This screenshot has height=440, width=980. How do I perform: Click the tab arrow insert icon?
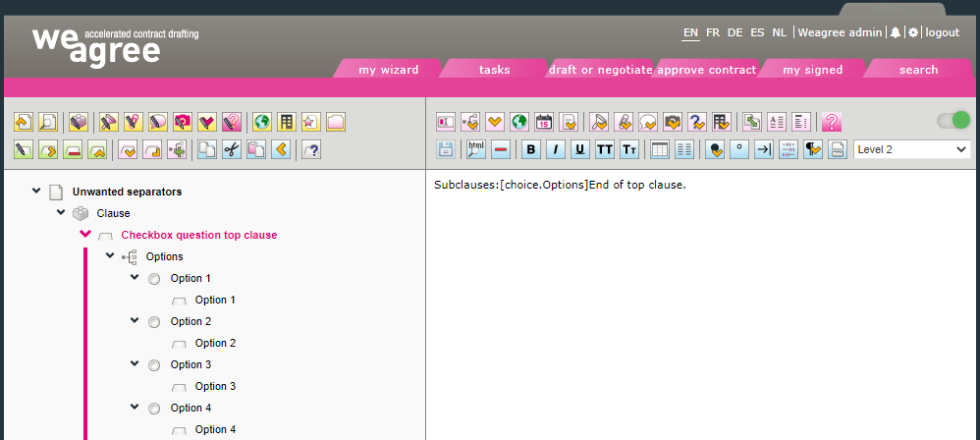point(764,149)
